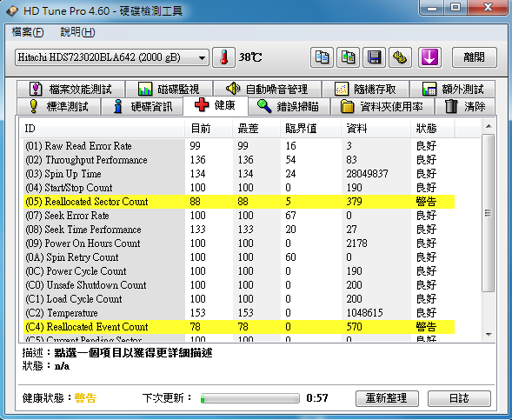Open the 日誌 log button
Image resolution: width=512 pixels, height=420 pixels.
click(x=459, y=398)
